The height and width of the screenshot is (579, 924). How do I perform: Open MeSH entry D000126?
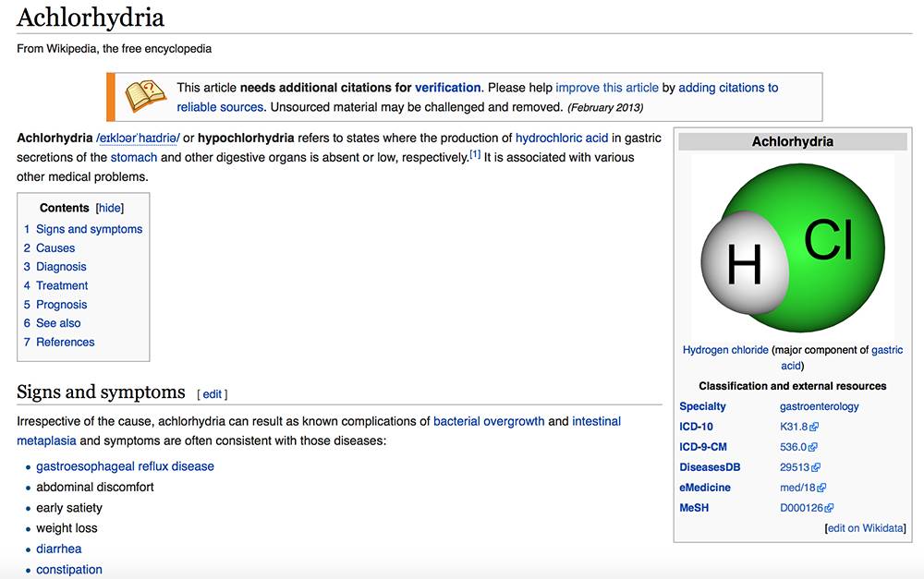tap(801, 508)
